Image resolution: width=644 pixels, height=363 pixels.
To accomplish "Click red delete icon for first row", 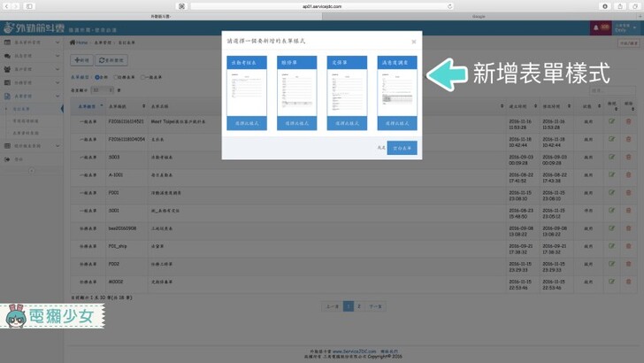I will pos(629,121).
